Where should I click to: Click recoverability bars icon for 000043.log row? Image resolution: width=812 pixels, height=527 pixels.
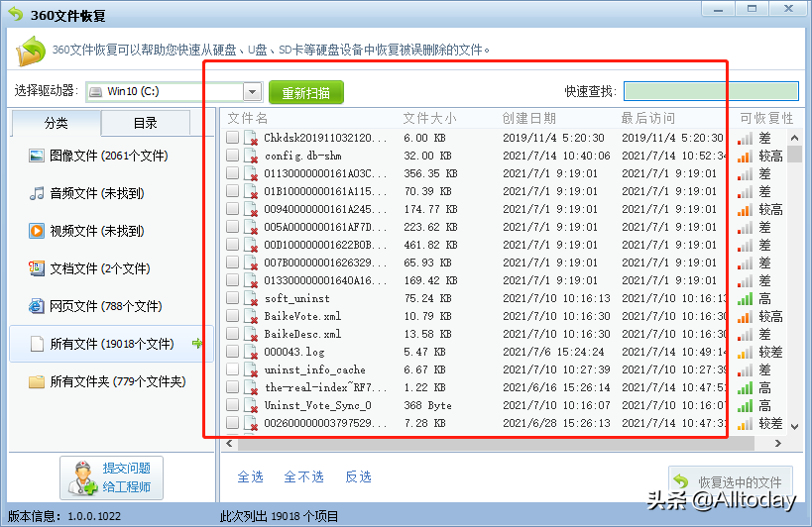pos(746,352)
